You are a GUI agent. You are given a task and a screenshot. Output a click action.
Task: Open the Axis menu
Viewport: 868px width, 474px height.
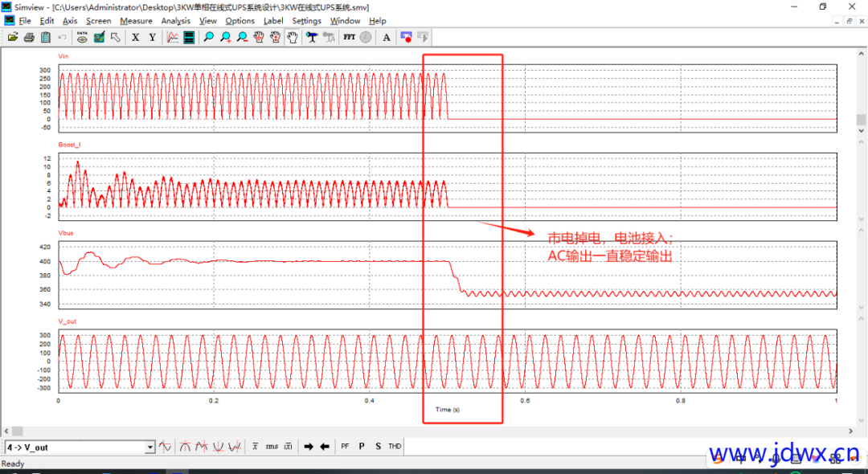(x=70, y=21)
